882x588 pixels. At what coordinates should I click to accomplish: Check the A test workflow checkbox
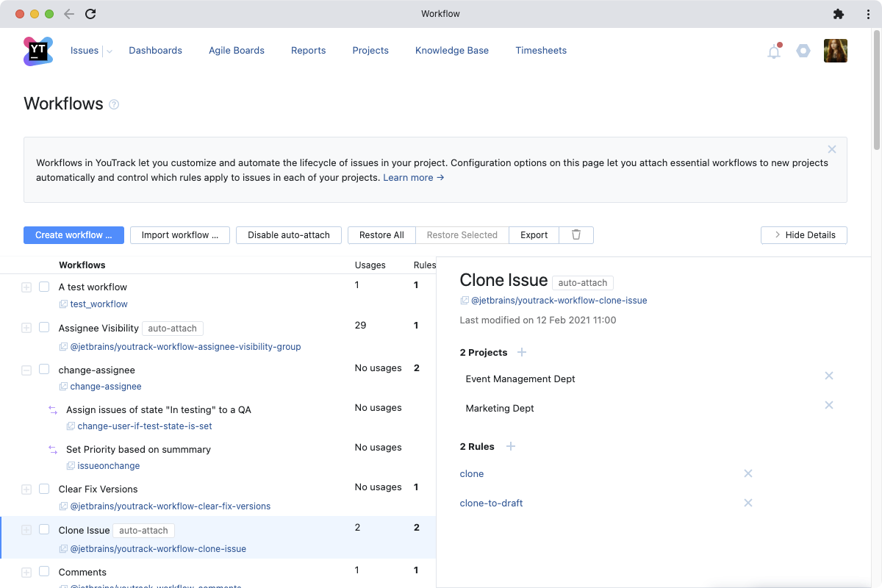coord(44,287)
